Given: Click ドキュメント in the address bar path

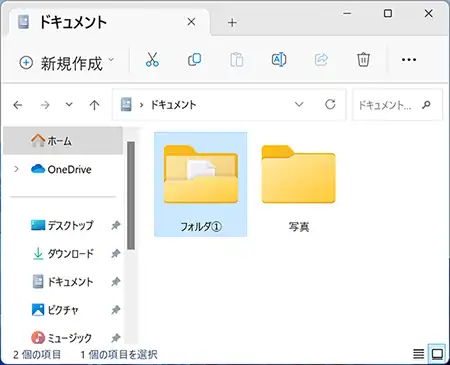Looking at the screenshot, I should click(174, 105).
